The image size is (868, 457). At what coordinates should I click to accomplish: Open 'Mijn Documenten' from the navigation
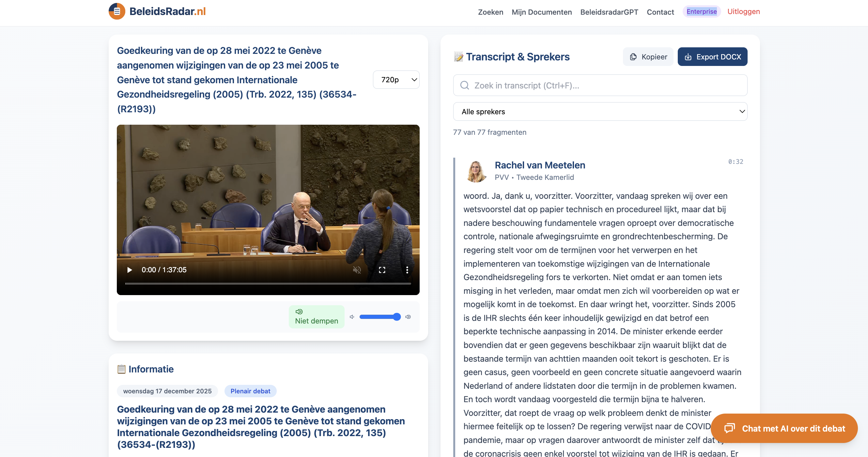click(541, 12)
